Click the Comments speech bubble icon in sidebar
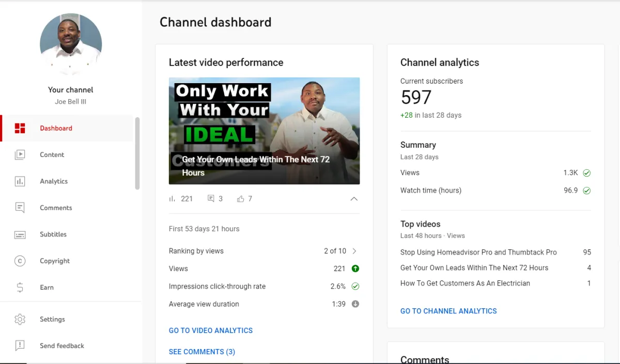Screen dimensions: 620x364 point(20,208)
